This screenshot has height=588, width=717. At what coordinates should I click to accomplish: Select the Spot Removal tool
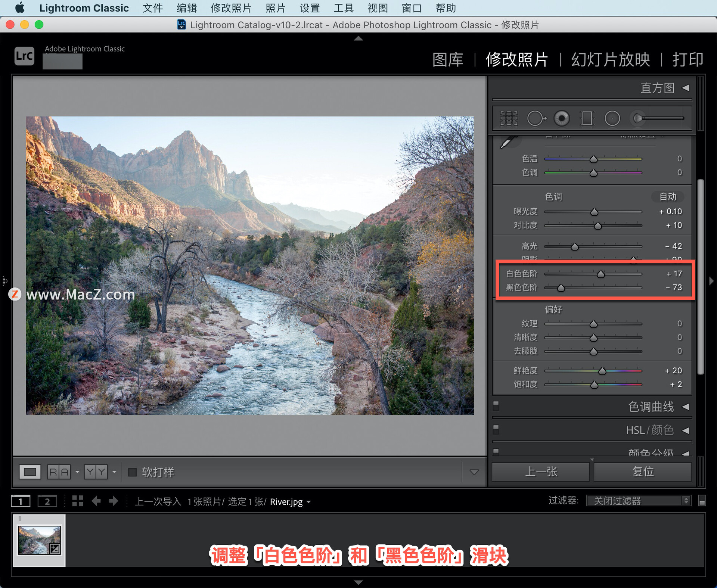pyautogui.click(x=537, y=119)
